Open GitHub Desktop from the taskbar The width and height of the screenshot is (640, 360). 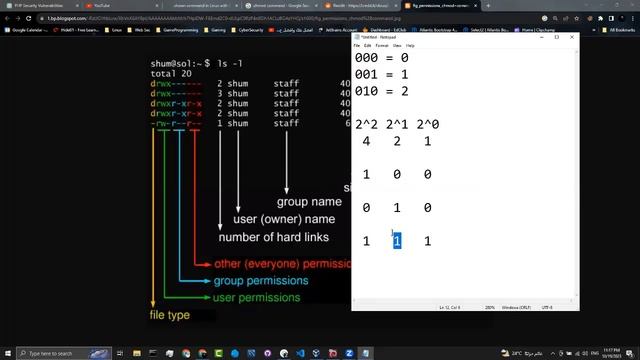pyautogui.click(x=267, y=353)
